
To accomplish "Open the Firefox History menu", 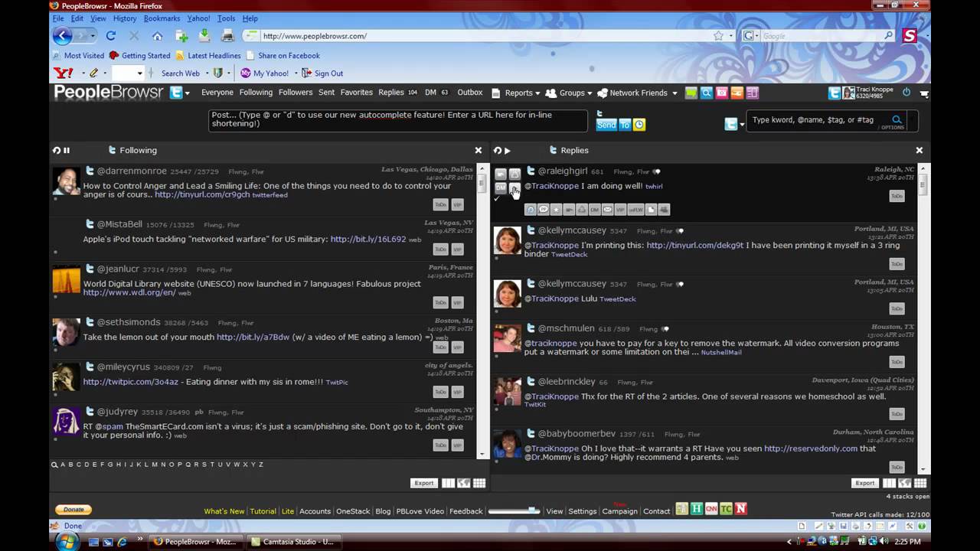I will coord(125,18).
